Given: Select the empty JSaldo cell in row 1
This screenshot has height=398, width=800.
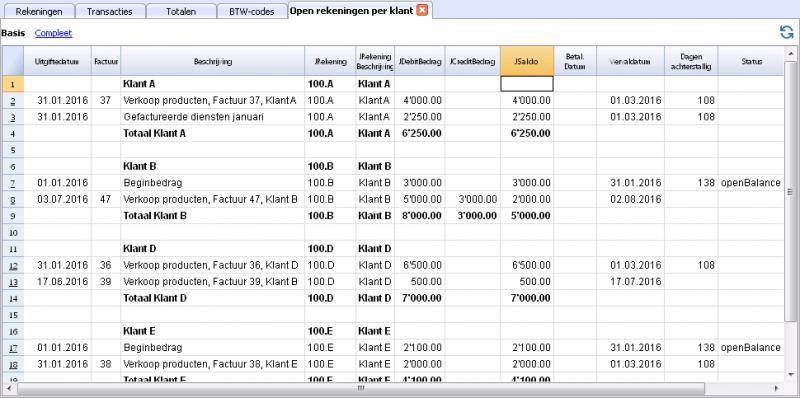Looking at the screenshot, I should tap(527, 84).
